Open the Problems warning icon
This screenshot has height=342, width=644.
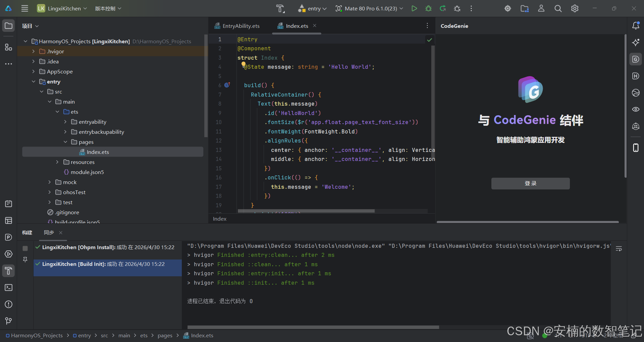tap(8, 304)
